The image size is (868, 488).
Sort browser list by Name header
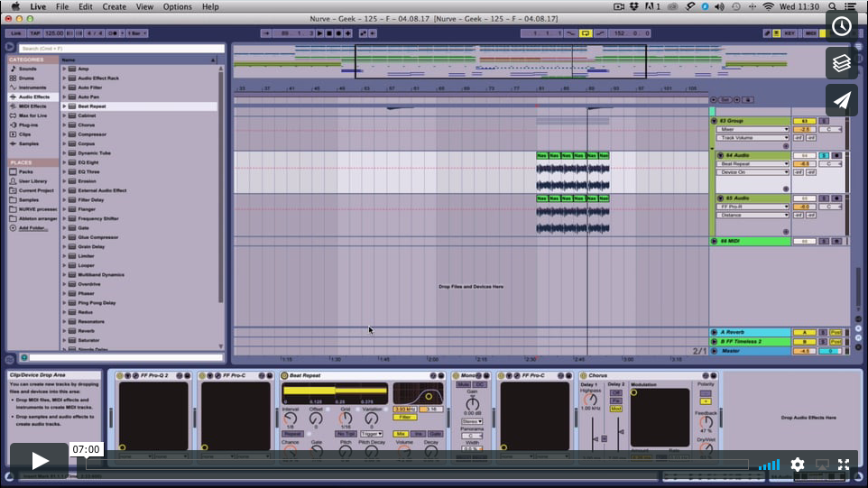pyautogui.click(x=138, y=60)
